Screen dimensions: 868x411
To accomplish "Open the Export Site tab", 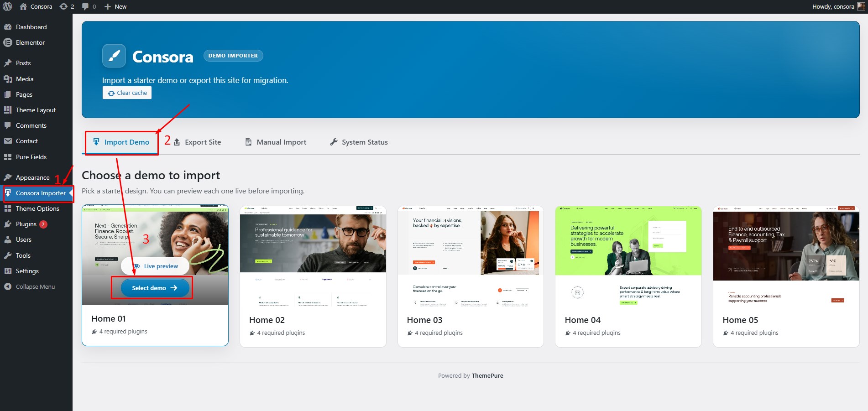I will coord(198,142).
